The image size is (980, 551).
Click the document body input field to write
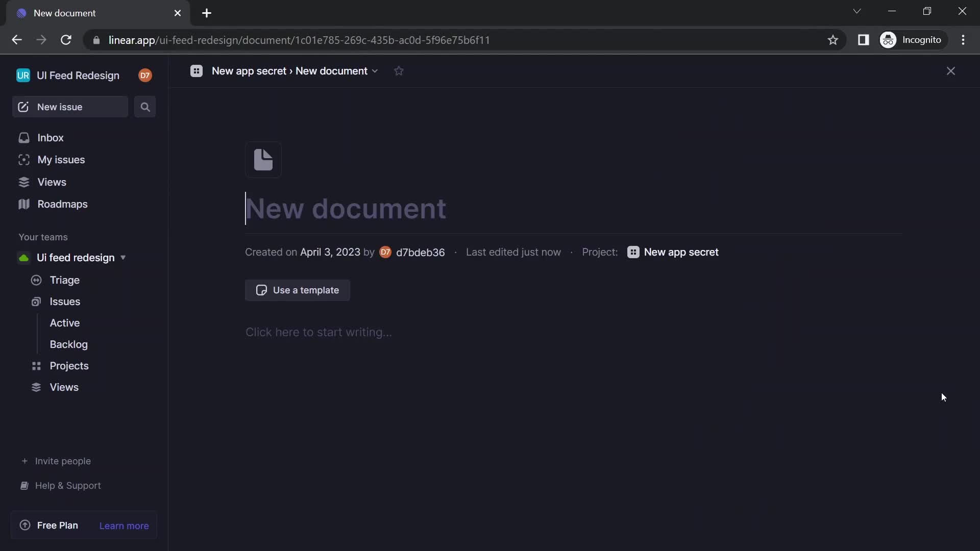click(317, 332)
